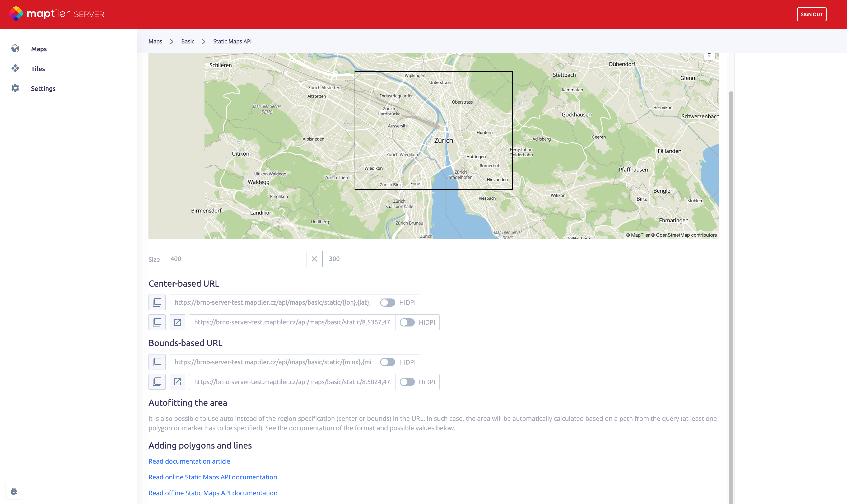Click the MapTiler Server logo
847x504 pixels.
tap(56, 14)
